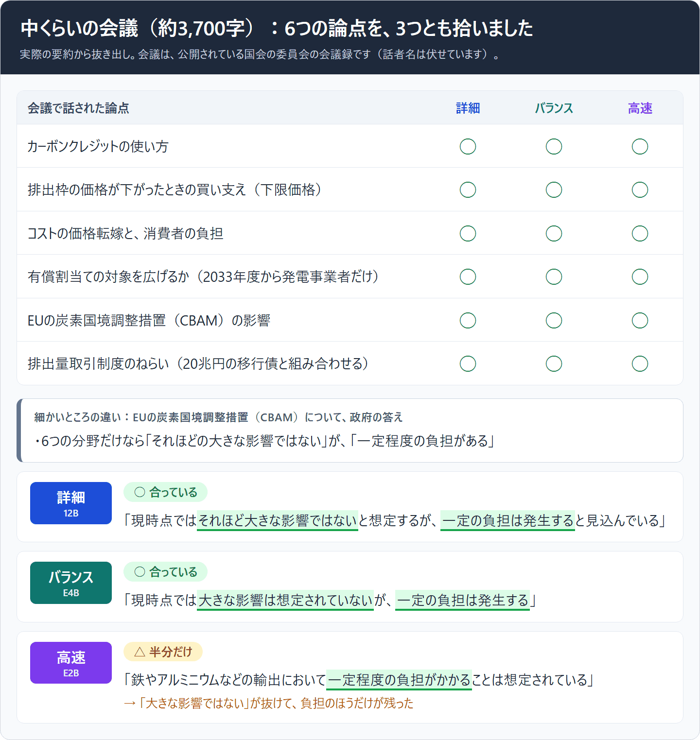Click the 詳細 column header in the table

pos(468,108)
